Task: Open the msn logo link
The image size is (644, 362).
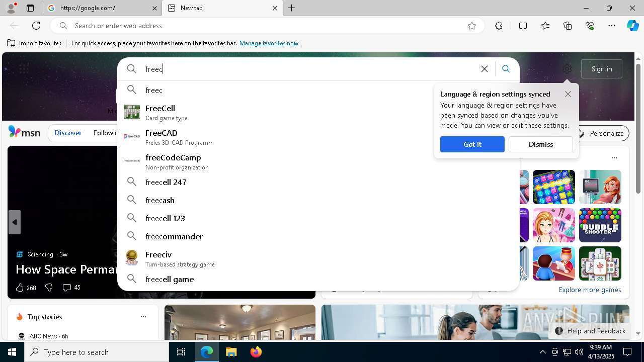Action: [x=25, y=132]
